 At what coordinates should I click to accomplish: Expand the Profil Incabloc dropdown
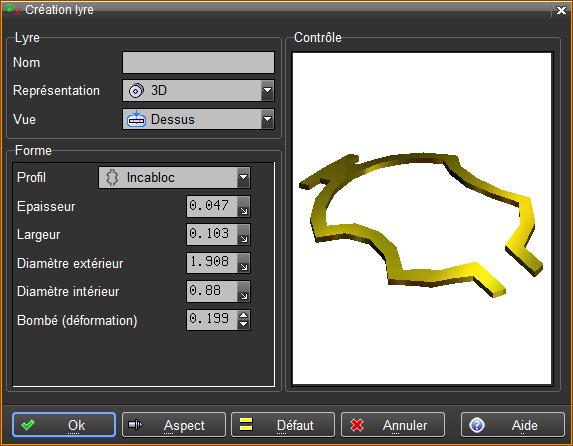click(x=243, y=178)
